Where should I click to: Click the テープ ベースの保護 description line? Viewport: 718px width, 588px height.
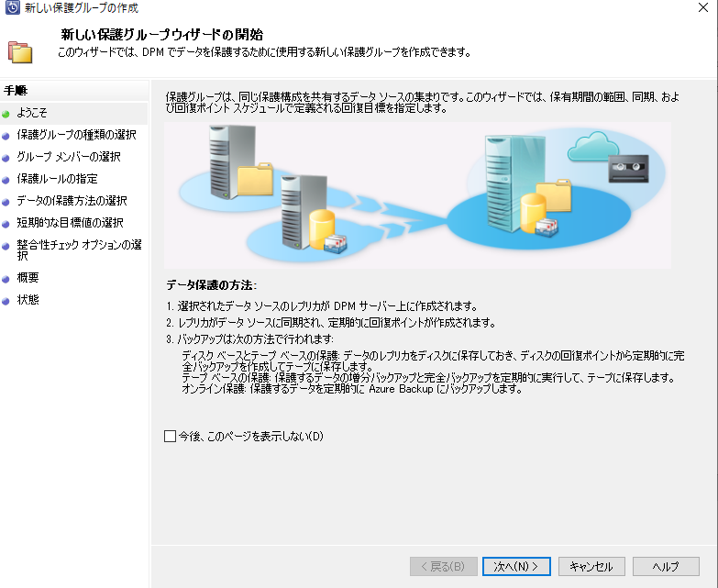[428, 378]
